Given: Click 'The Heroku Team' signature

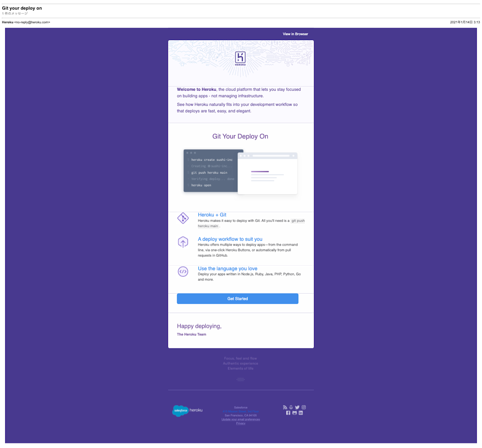Looking at the screenshot, I should click(192, 334).
